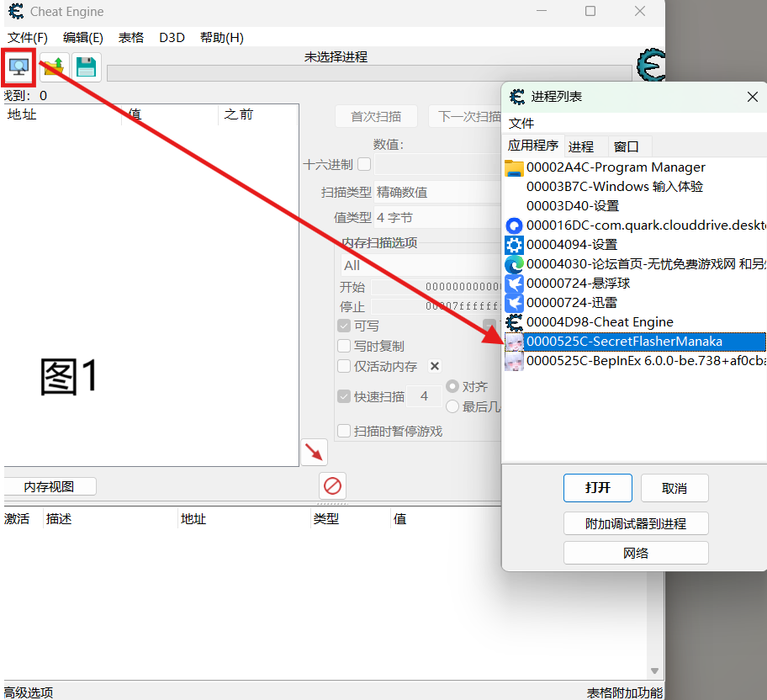Close the 进程列表 dialog
The image size is (767, 700).
pyautogui.click(x=753, y=97)
